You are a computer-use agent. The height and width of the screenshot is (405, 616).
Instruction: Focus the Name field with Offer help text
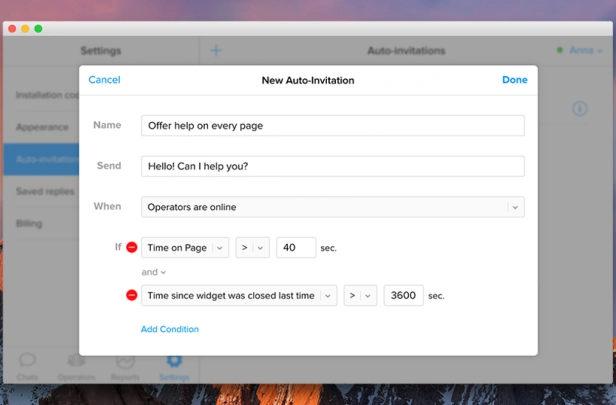(333, 126)
